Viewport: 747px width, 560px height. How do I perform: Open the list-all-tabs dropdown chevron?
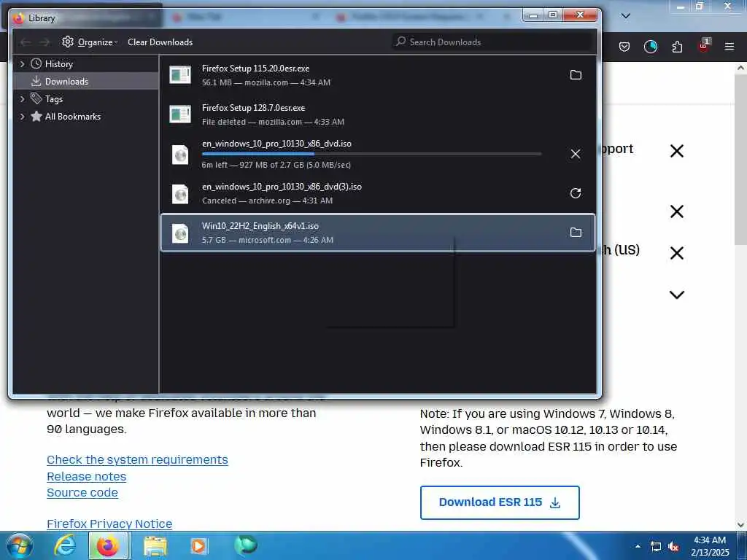(x=626, y=16)
